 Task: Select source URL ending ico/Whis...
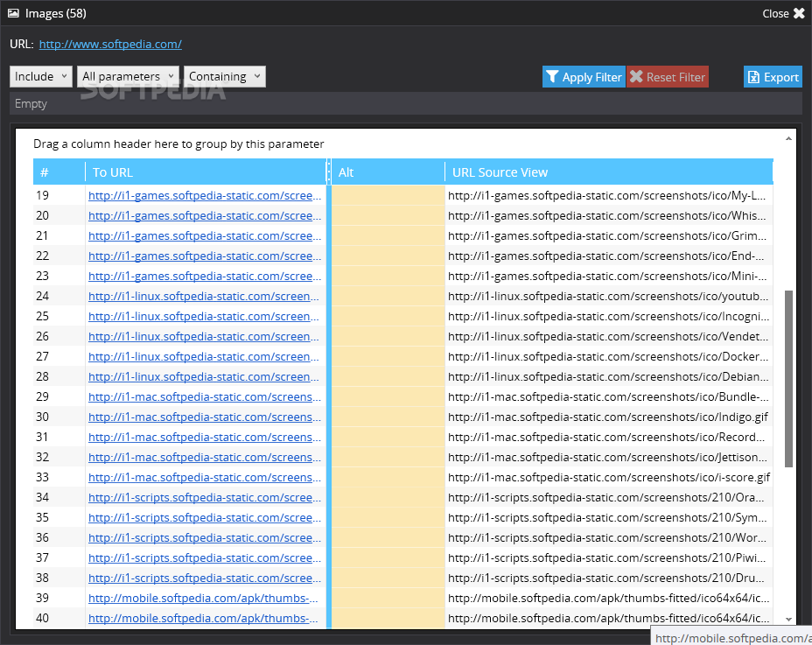tap(607, 216)
